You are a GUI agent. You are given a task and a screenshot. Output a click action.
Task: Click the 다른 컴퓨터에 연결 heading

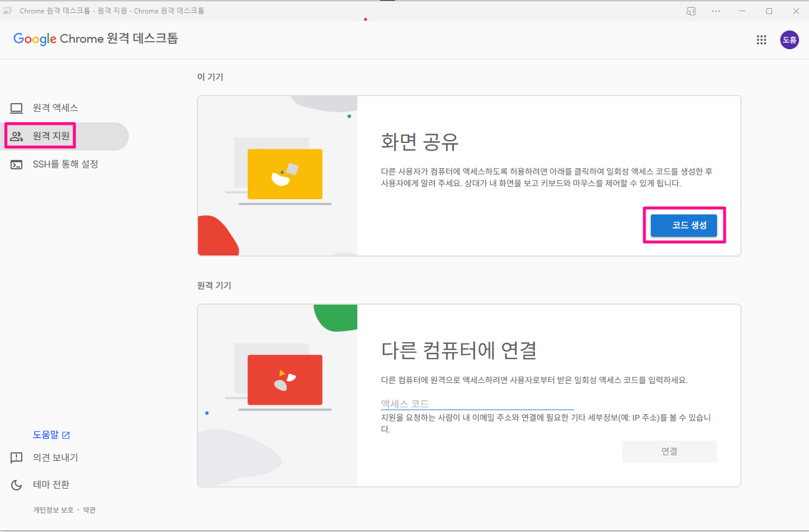tap(459, 350)
